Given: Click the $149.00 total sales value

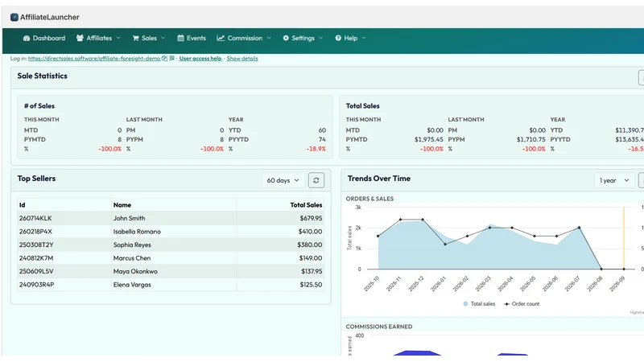Looking at the screenshot, I should click(x=311, y=258).
